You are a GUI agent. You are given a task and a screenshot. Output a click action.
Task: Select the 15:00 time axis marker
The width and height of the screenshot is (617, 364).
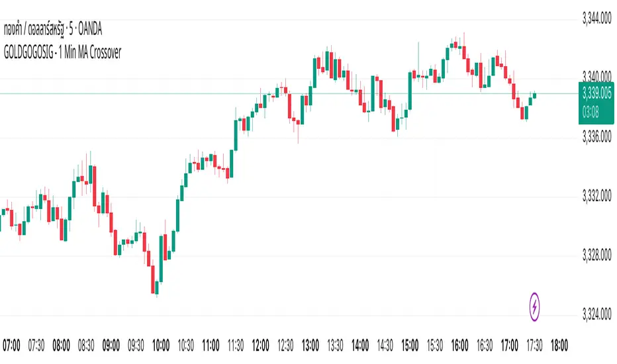point(410,345)
